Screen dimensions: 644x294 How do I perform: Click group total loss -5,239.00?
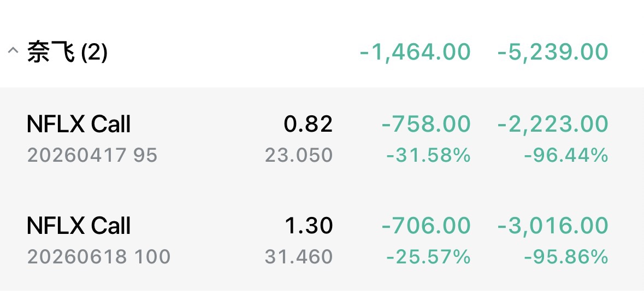[x=553, y=52]
